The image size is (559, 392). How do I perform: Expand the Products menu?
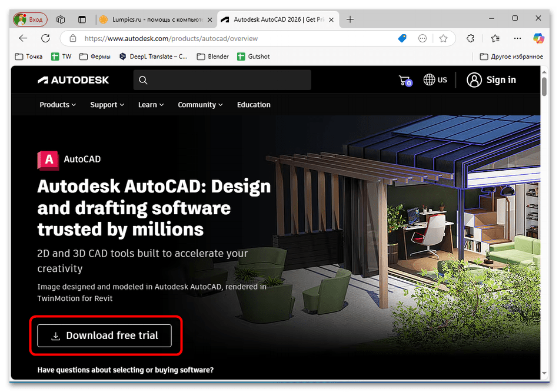pyautogui.click(x=58, y=105)
